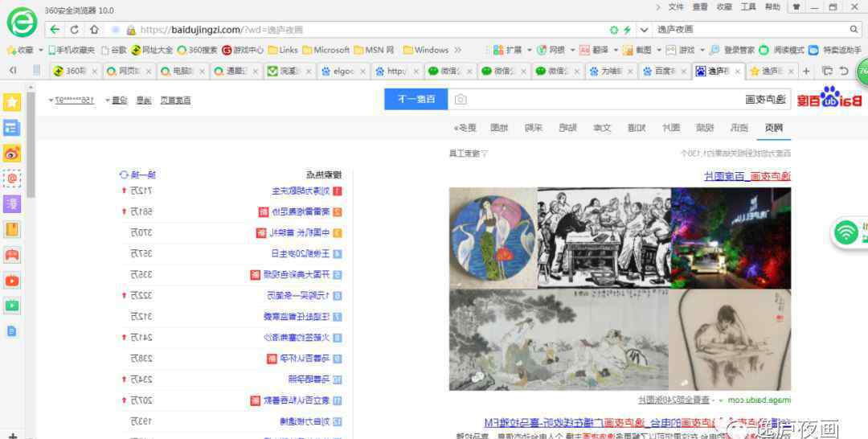This screenshot has height=439, width=868.
Task: Open the mirrored 百度首页 link
Action: (x=175, y=101)
